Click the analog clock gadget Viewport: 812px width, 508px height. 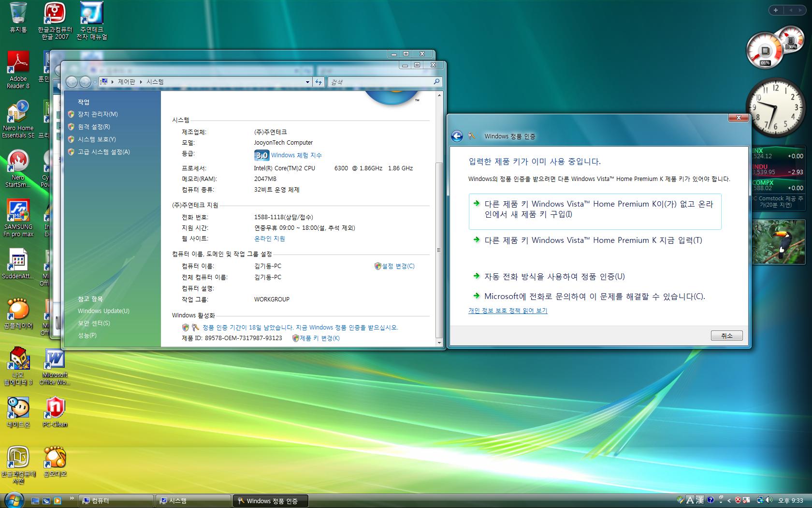pyautogui.click(x=775, y=108)
